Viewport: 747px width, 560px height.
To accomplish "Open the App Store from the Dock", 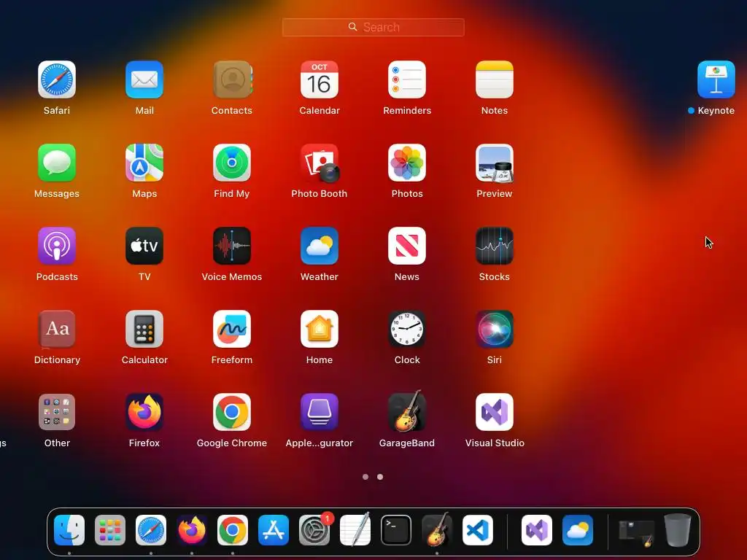I will (274, 530).
